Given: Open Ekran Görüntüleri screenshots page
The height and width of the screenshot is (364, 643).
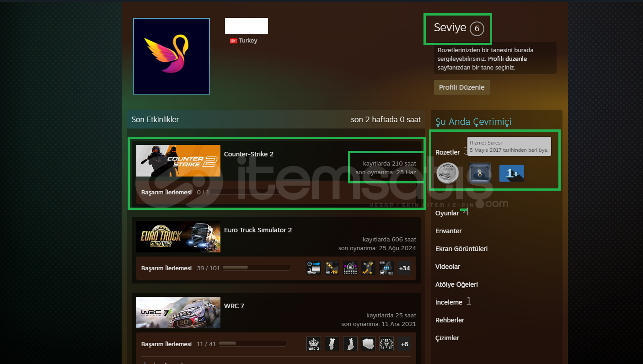Looking at the screenshot, I should (461, 249).
